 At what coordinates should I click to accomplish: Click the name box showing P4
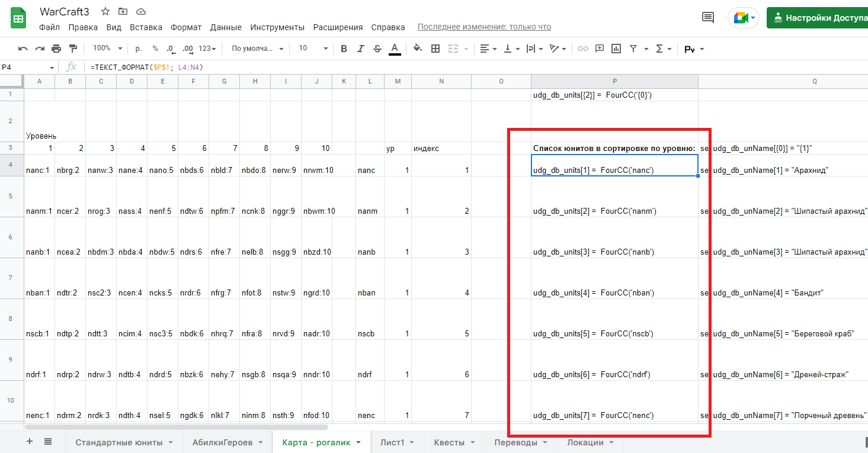pyautogui.click(x=24, y=68)
